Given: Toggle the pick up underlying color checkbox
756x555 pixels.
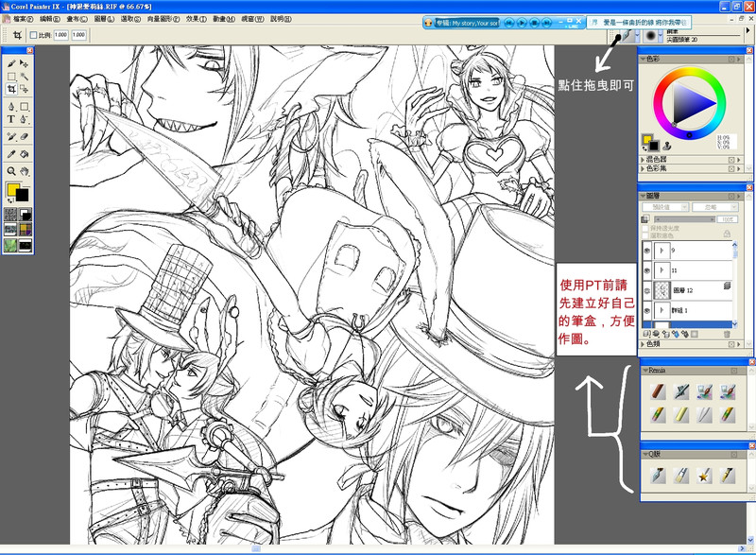Looking at the screenshot, I should tap(645, 235).
